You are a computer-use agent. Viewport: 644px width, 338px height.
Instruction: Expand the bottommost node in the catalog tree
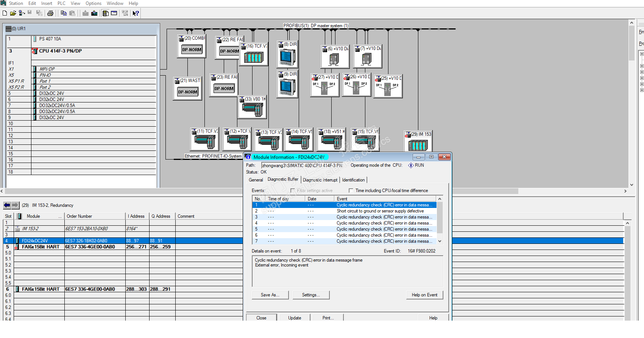(641, 90)
